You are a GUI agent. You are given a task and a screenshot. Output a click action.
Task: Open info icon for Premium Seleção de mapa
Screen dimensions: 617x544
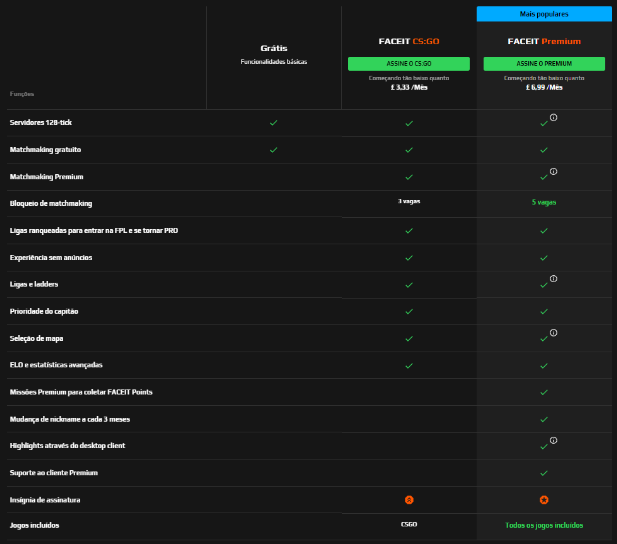pyautogui.click(x=553, y=333)
